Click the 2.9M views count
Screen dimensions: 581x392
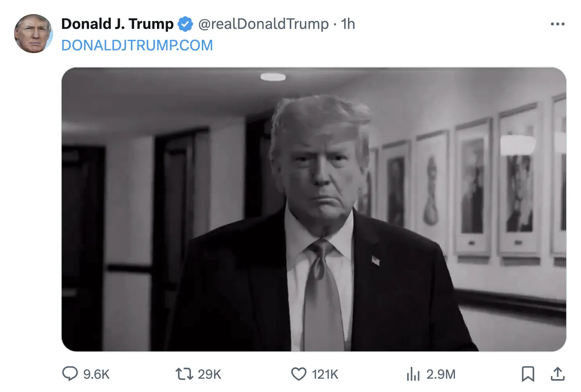click(x=441, y=374)
